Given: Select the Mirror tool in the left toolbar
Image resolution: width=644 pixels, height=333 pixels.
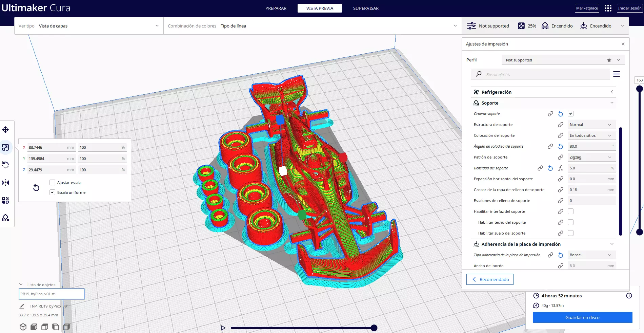Looking at the screenshot, I should (5, 183).
